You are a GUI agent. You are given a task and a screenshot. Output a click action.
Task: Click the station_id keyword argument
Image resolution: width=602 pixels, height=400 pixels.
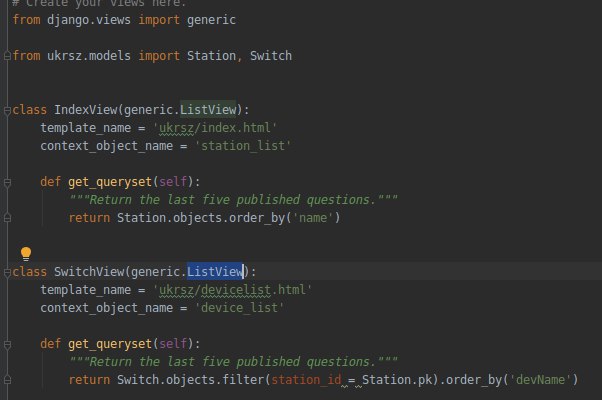(306, 380)
